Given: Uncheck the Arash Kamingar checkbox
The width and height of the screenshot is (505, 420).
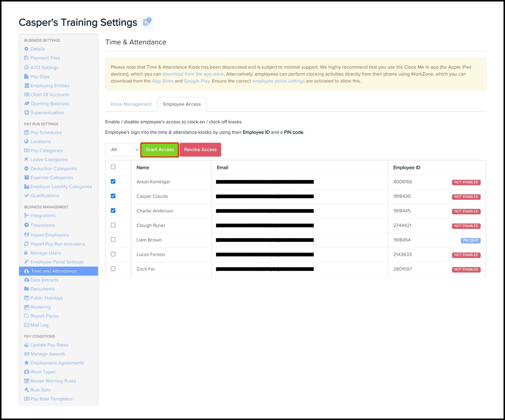Looking at the screenshot, I should pyautogui.click(x=113, y=181).
